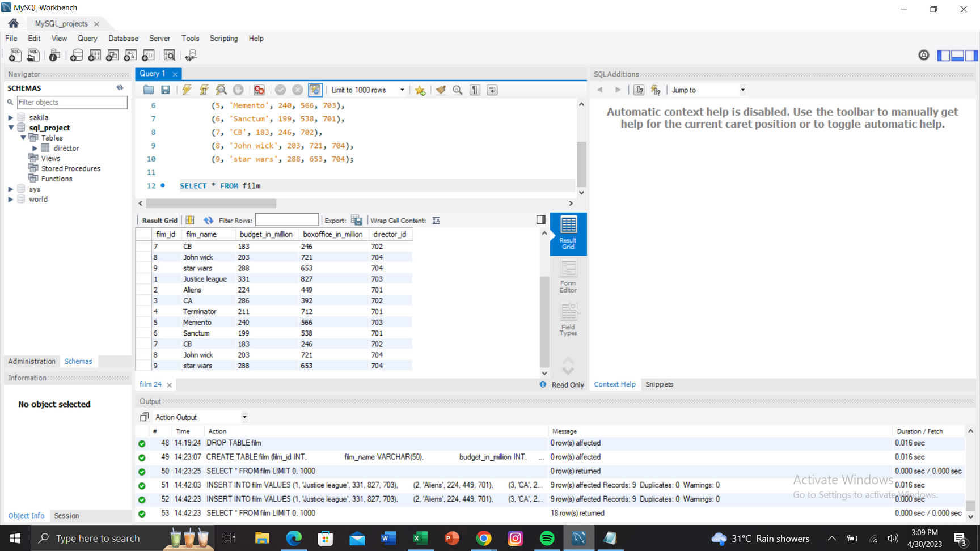Create a new stored procedure icon

[130, 55]
